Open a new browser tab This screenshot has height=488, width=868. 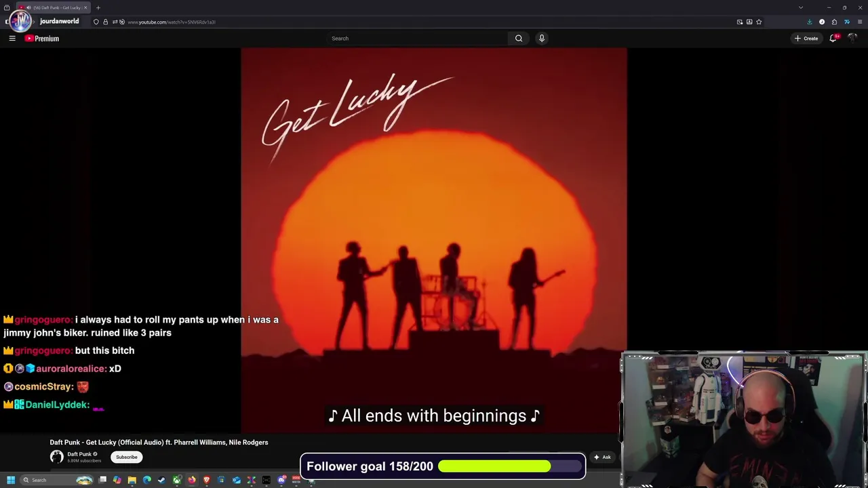click(x=98, y=7)
